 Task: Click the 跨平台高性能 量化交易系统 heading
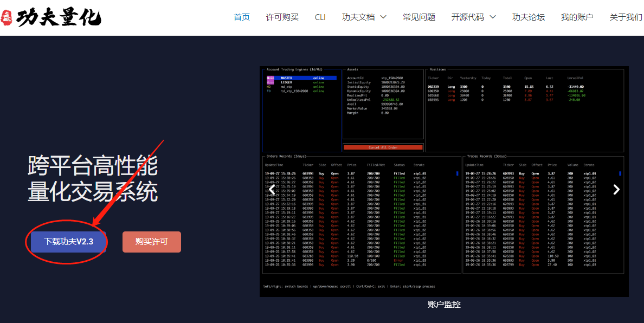pos(93,178)
